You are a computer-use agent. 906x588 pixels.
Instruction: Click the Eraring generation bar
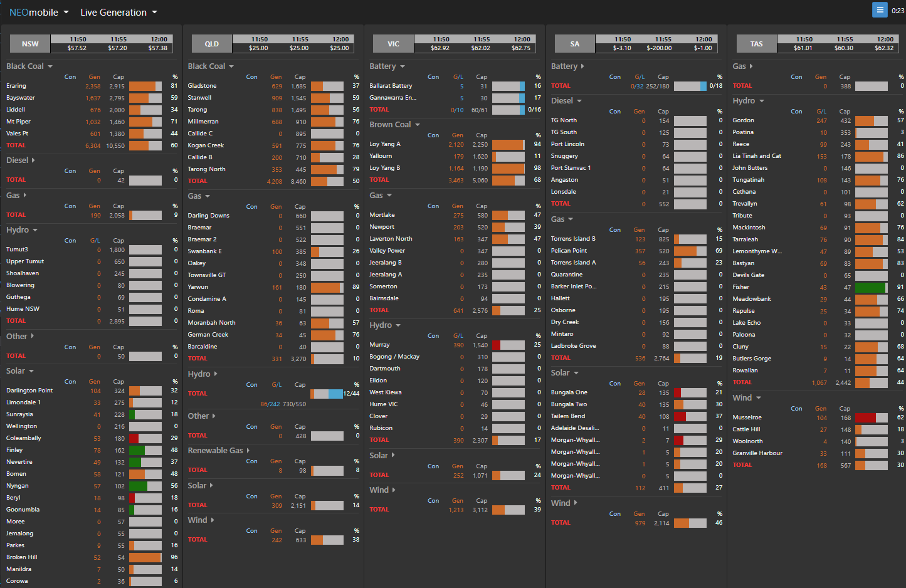click(145, 86)
